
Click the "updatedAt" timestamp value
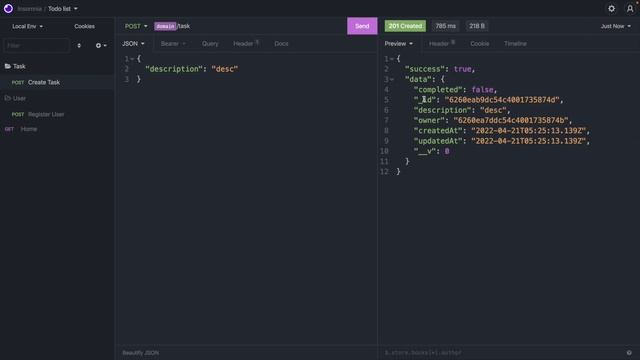[529, 141]
